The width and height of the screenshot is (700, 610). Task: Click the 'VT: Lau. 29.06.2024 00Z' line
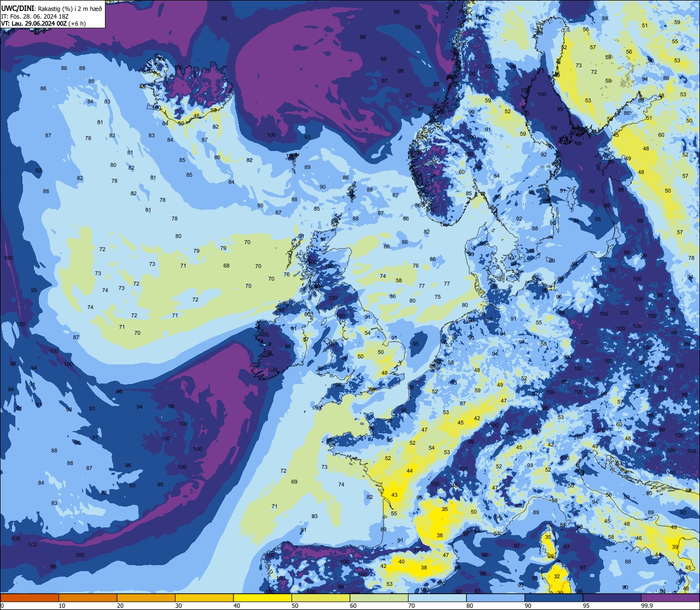(x=34, y=24)
